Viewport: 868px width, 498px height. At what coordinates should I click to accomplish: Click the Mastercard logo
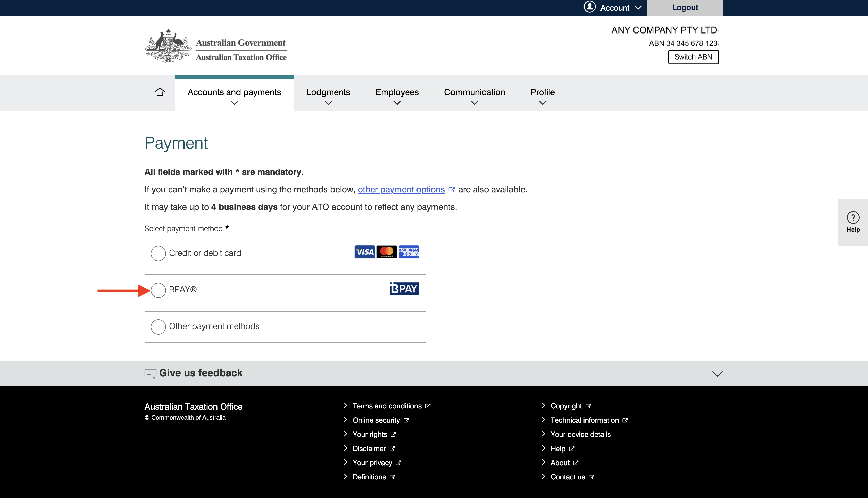click(387, 252)
